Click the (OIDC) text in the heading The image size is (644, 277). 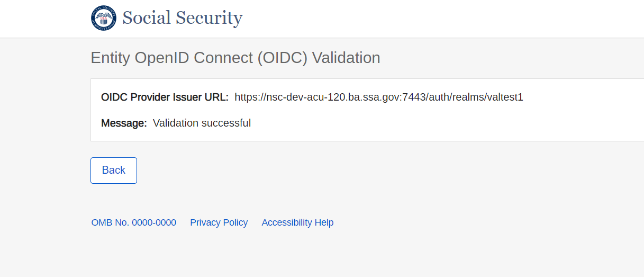[283, 58]
